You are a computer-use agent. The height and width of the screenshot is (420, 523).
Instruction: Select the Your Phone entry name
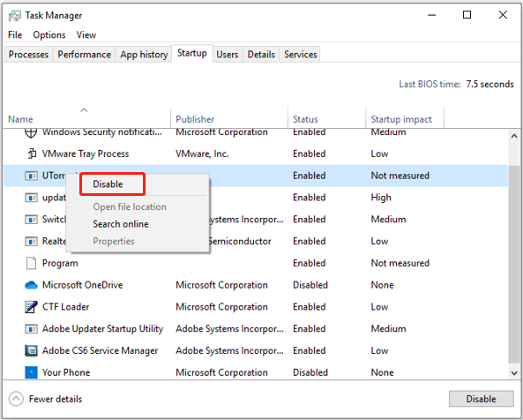(x=66, y=372)
